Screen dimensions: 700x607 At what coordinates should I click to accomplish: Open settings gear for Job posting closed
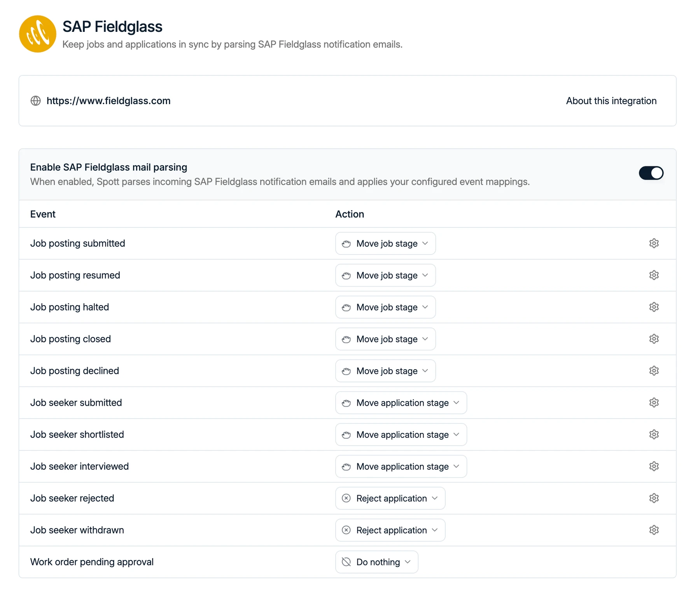654,339
